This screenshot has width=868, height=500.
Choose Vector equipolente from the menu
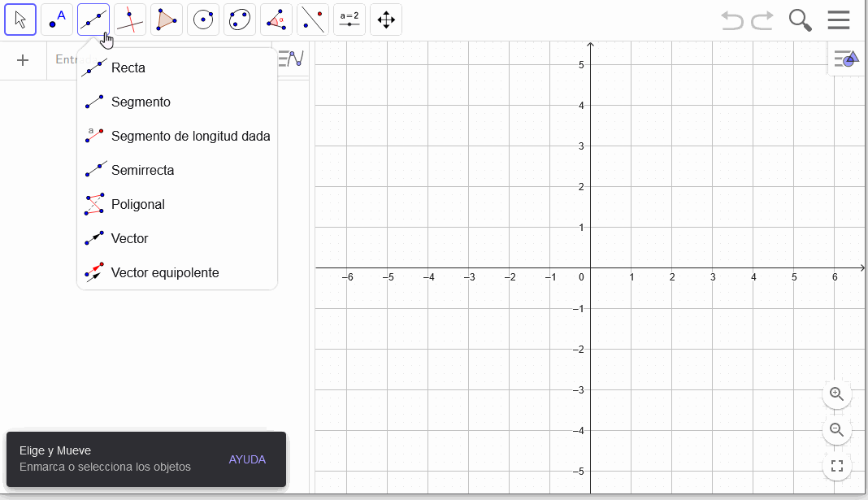point(177,272)
